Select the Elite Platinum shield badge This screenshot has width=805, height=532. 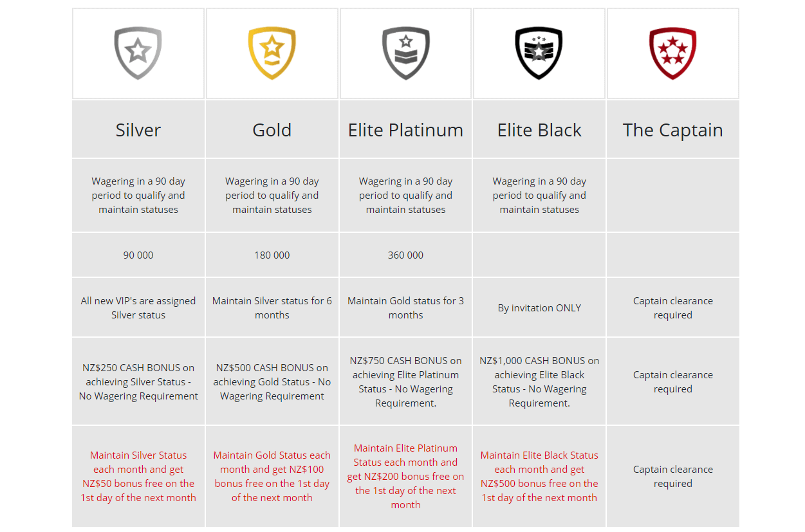coord(405,53)
